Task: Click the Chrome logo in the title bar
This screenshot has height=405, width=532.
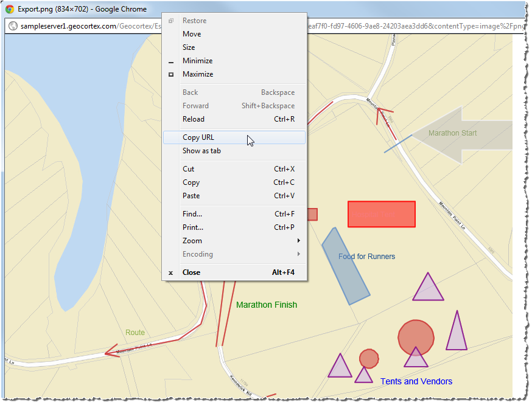Action: (10, 9)
